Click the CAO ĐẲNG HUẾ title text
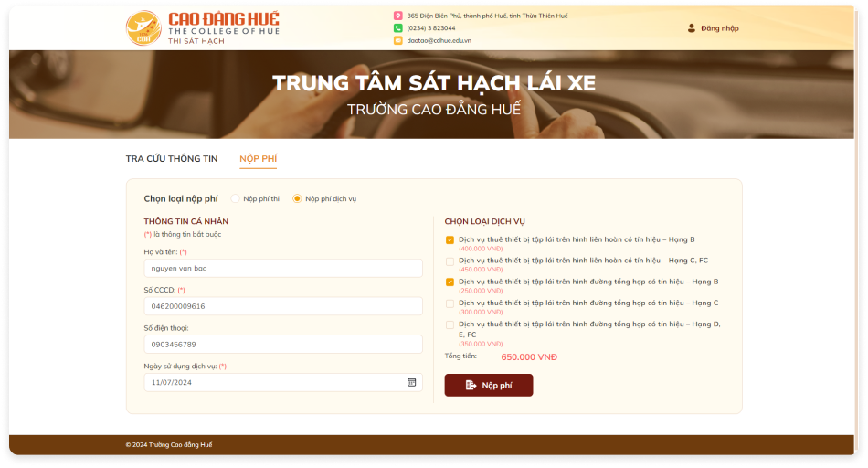The width and height of the screenshot is (868, 468). (224, 18)
